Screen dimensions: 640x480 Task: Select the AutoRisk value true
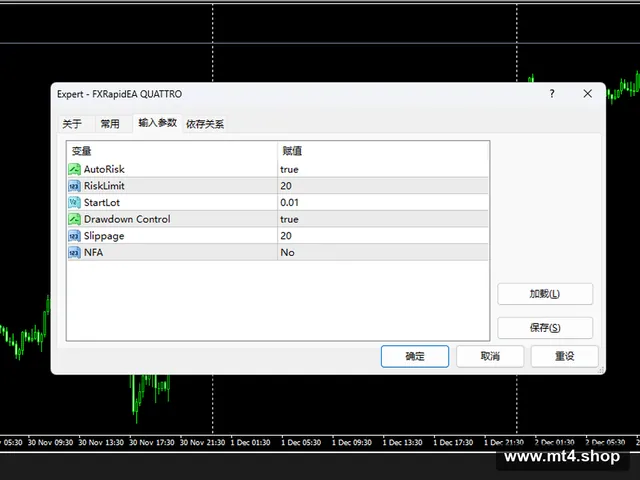tap(289, 169)
